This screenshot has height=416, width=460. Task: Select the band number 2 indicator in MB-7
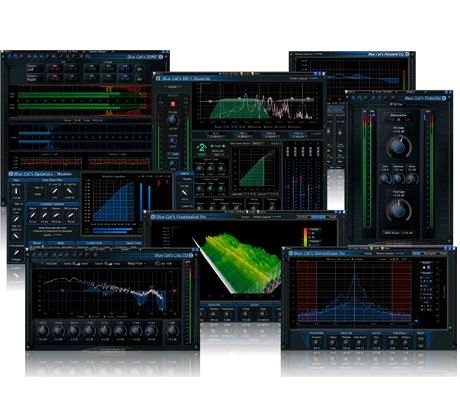(x=201, y=147)
